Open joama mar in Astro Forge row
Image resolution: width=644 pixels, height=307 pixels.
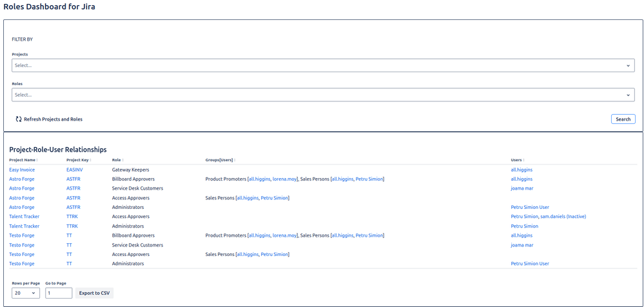(x=522, y=188)
